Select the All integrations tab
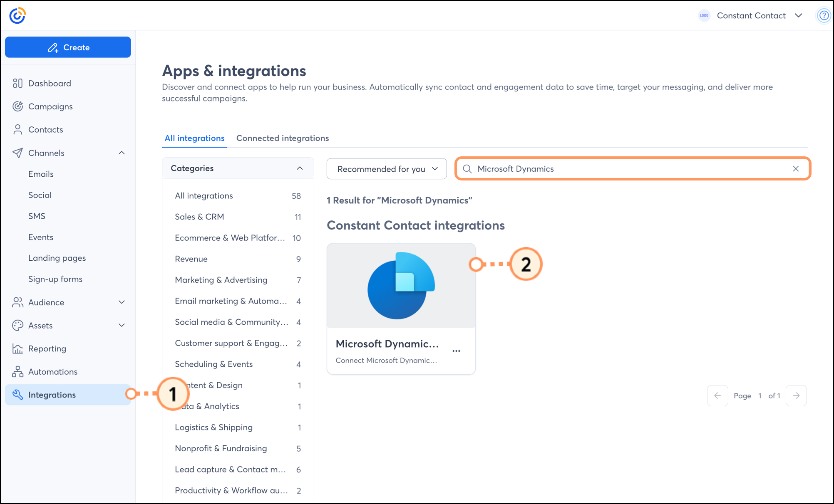The height and width of the screenshot is (504, 834). tap(194, 138)
